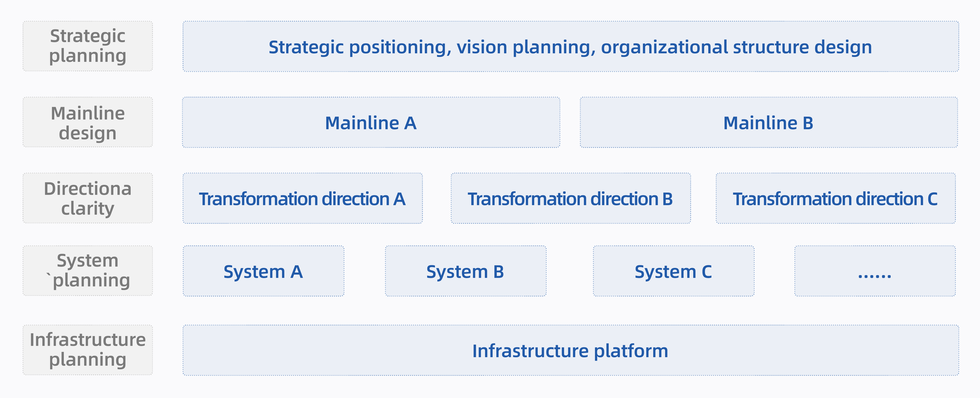This screenshot has height=398, width=980.
Task: Click the ellipsis box after System C
Action: coord(875,271)
